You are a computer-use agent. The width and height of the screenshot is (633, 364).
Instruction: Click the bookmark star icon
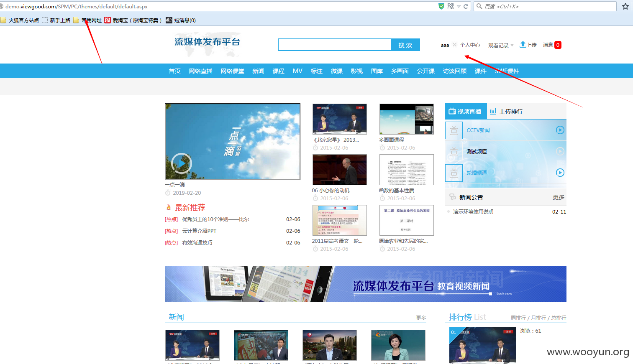(x=625, y=6)
